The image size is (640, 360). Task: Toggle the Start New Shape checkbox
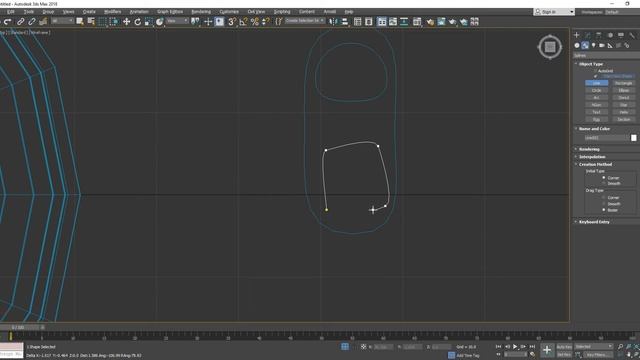[x=596, y=76]
